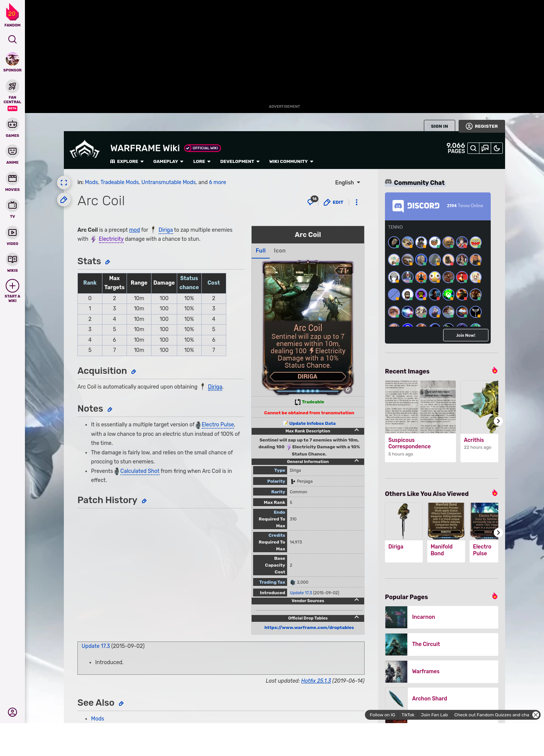Search the wiki with header magnifier icon

[473, 148]
